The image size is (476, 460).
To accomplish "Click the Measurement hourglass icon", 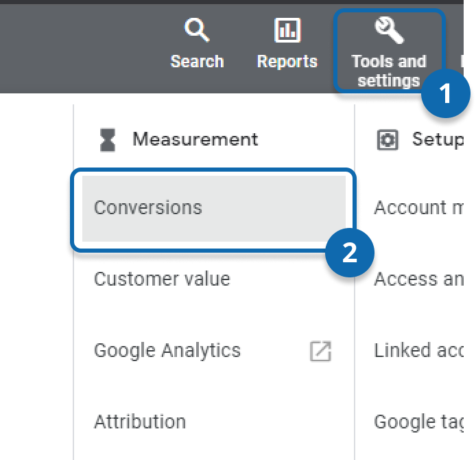I will coord(108,139).
